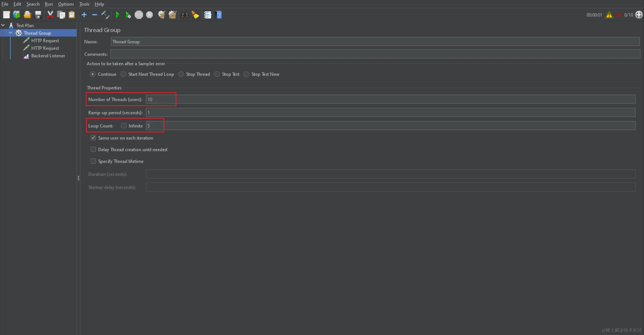Open the Options menu

(66, 4)
